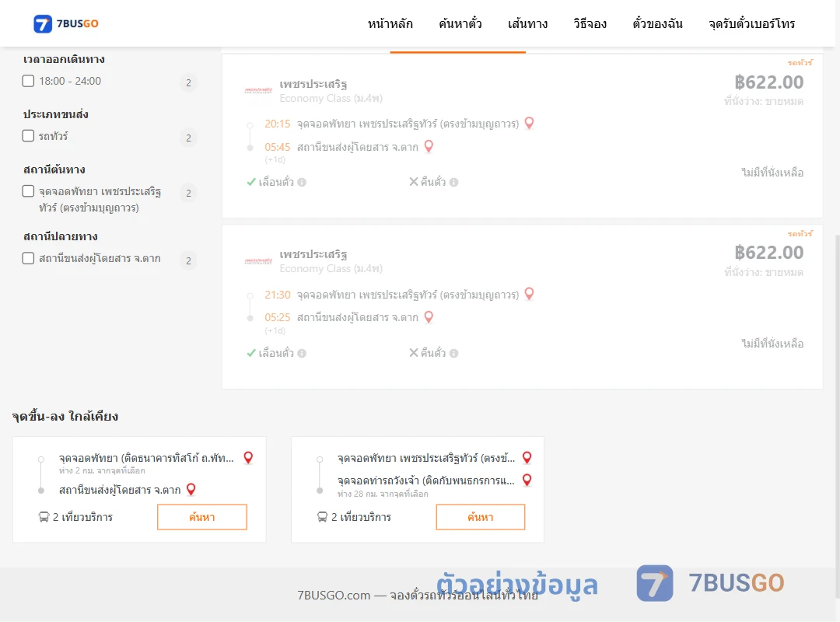Click the จุดขึ้น-ลง ใกล้เคียง heading
The width and height of the screenshot is (840, 622).
click(x=65, y=416)
